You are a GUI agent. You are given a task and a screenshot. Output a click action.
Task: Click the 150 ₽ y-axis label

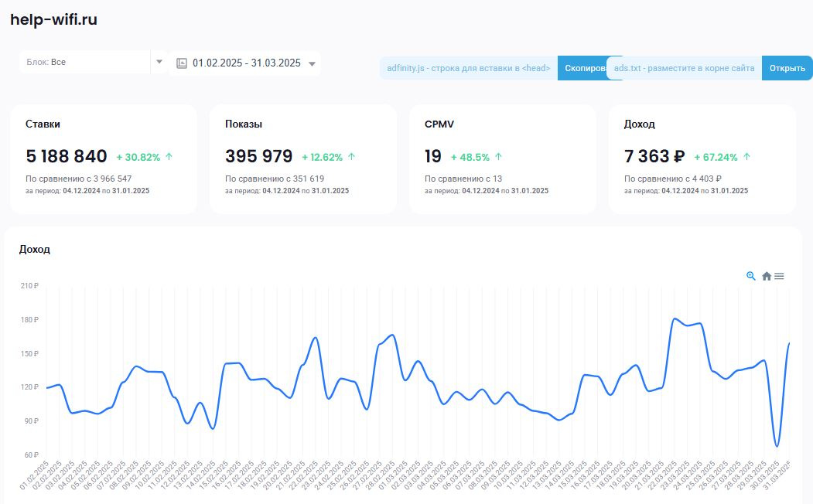coord(29,354)
